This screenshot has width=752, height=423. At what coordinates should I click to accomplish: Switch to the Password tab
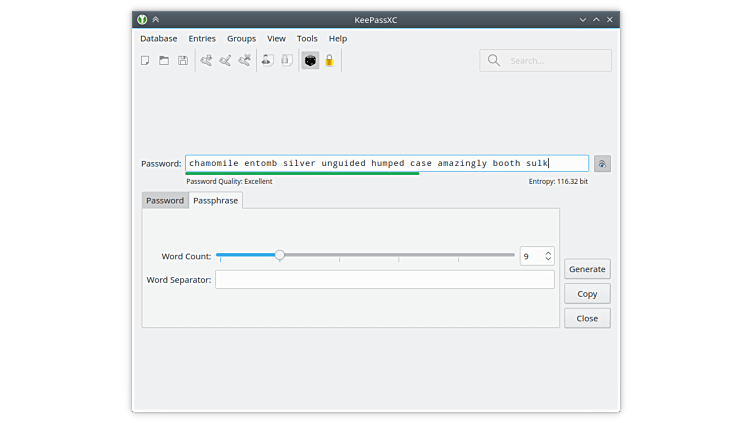pos(165,200)
